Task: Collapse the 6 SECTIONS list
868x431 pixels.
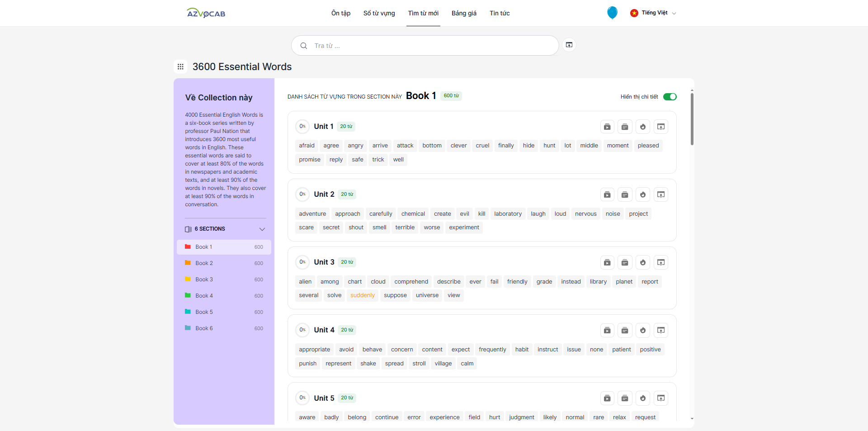Action: 262,229
